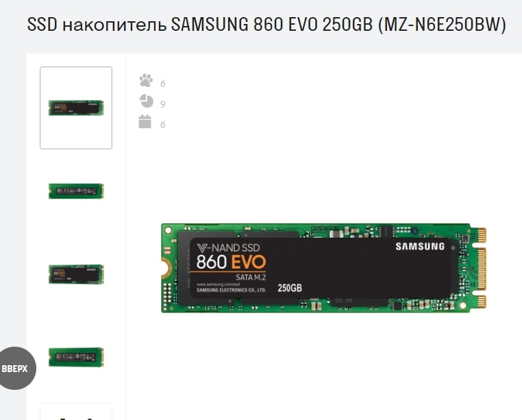This screenshot has width=522, height=420.
Task: Click the number 9 beside pie icon
Action: [163, 104]
